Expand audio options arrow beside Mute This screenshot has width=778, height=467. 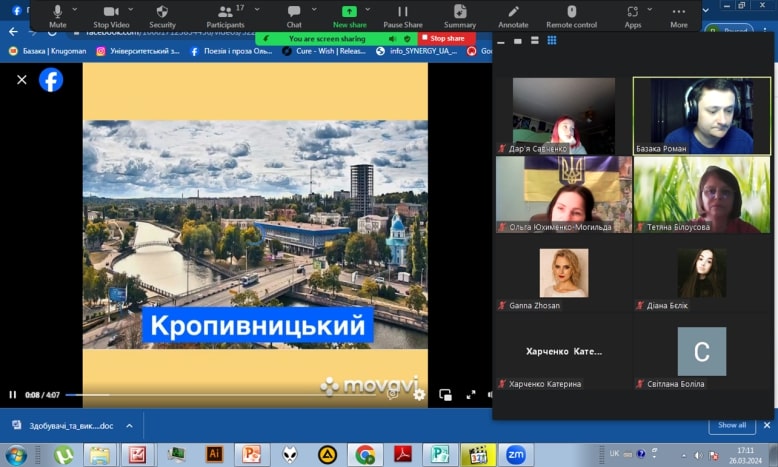[x=75, y=9]
